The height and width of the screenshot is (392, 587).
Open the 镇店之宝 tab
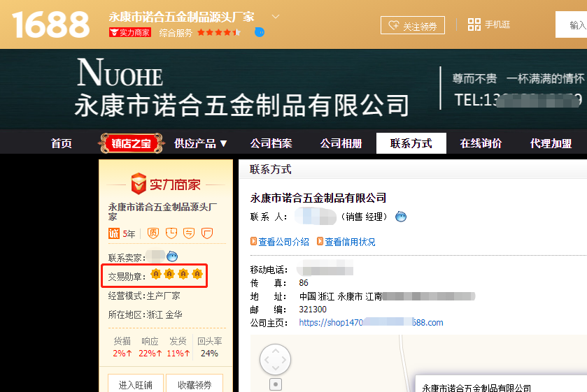pyautogui.click(x=131, y=143)
